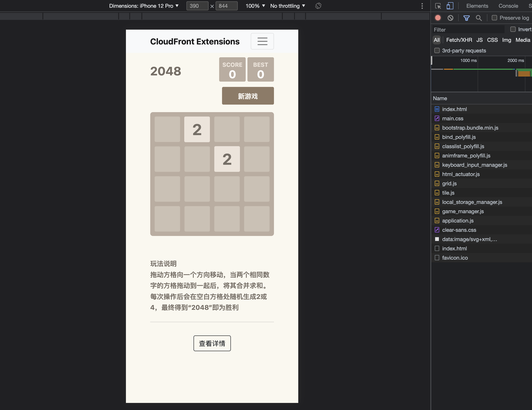Image resolution: width=532 pixels, height=410 pixels.
Task: Select keyboard_input_manager.js request row
Action: 481,165
